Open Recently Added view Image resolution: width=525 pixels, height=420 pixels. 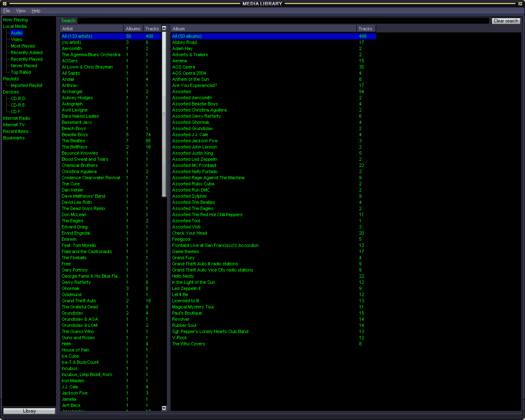[27, 52]
